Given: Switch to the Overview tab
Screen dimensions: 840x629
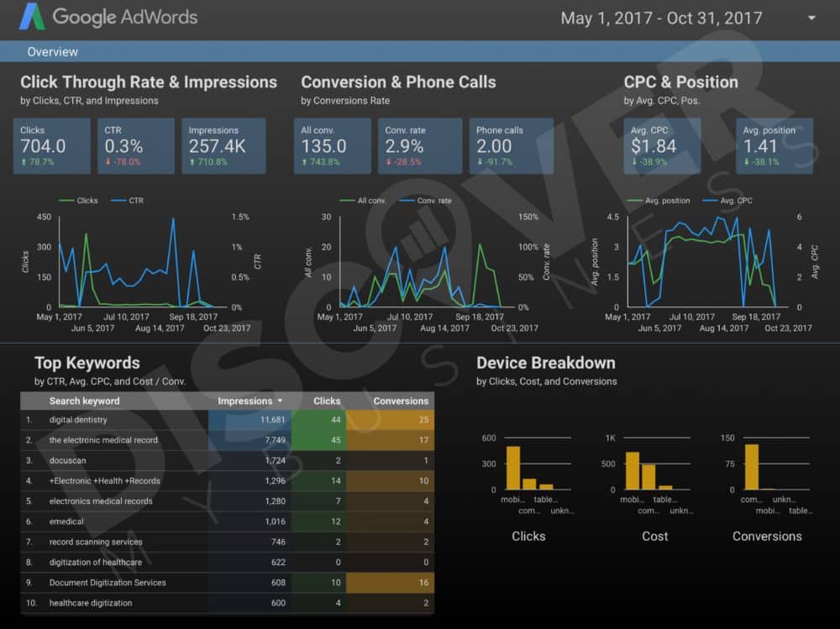Looking at the screenshot, I should [x=52, y=52].
